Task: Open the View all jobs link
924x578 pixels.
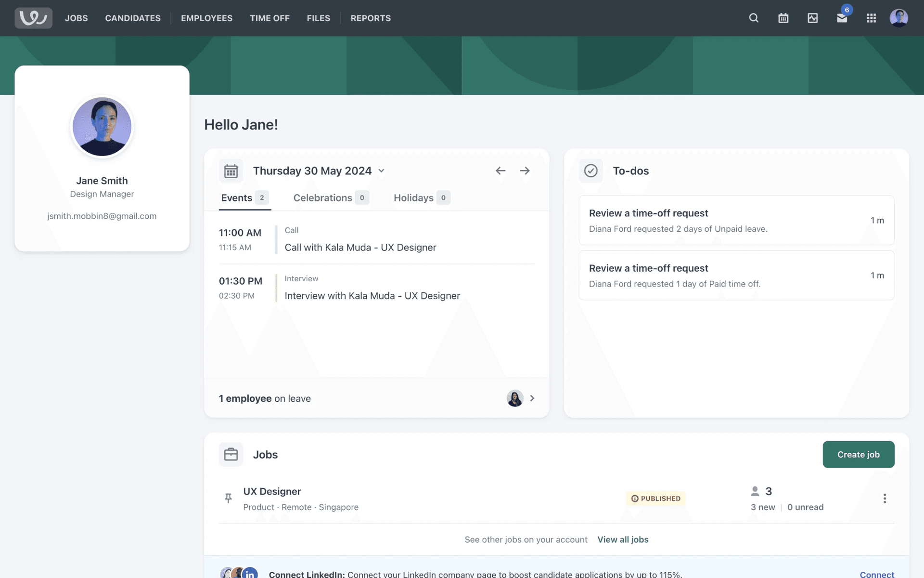Action: pyautogui.click(x=623, y=539)
